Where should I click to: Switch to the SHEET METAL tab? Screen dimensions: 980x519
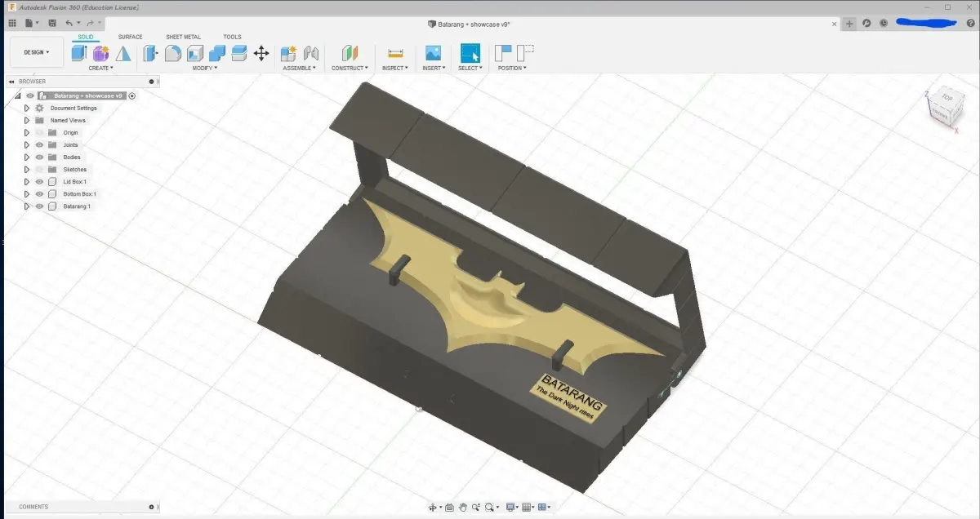coord(183,37)
